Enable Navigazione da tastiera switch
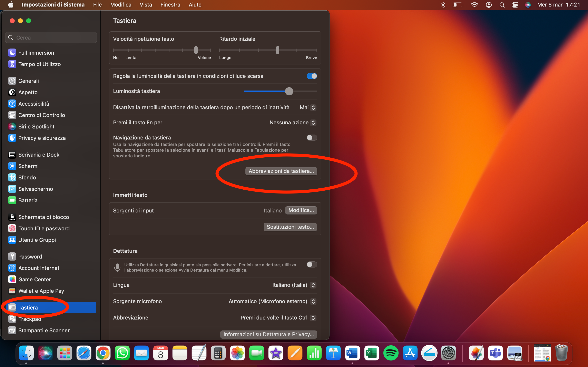Image resolution: width=588 pixels, height=367 pixels. pyautogui.click(x=312, y=138)
